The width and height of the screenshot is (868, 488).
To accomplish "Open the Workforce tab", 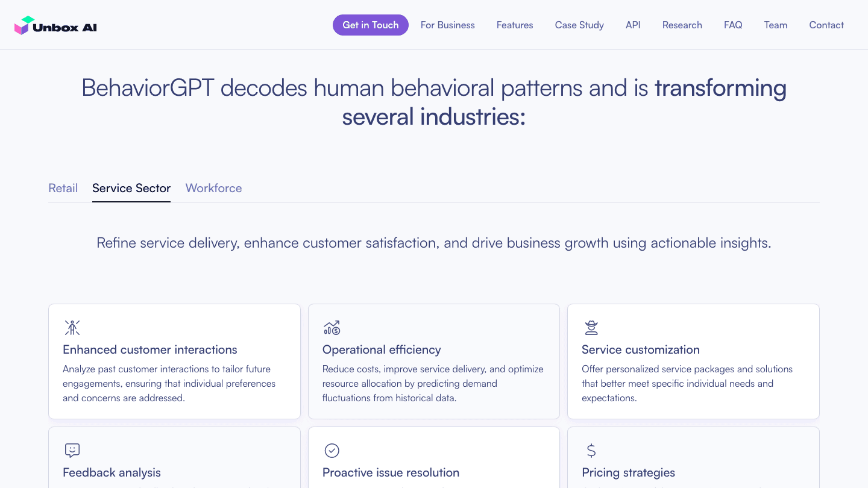I will (214, 188).
